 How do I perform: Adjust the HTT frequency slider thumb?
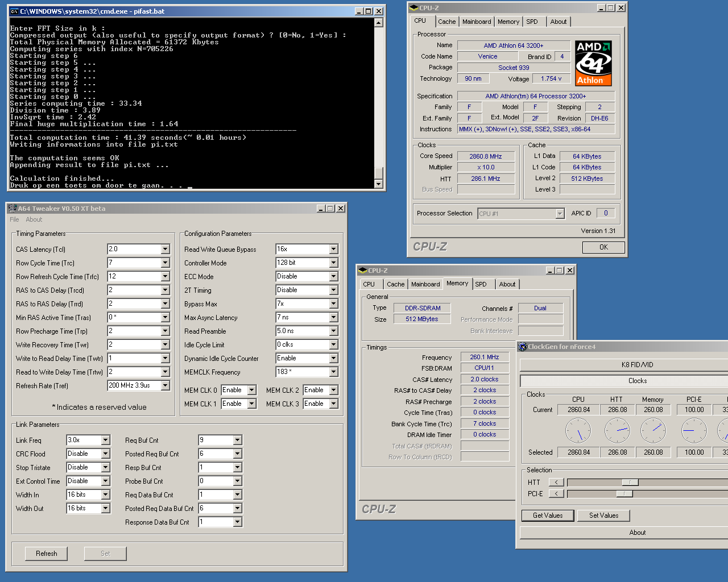click(630, 483)
